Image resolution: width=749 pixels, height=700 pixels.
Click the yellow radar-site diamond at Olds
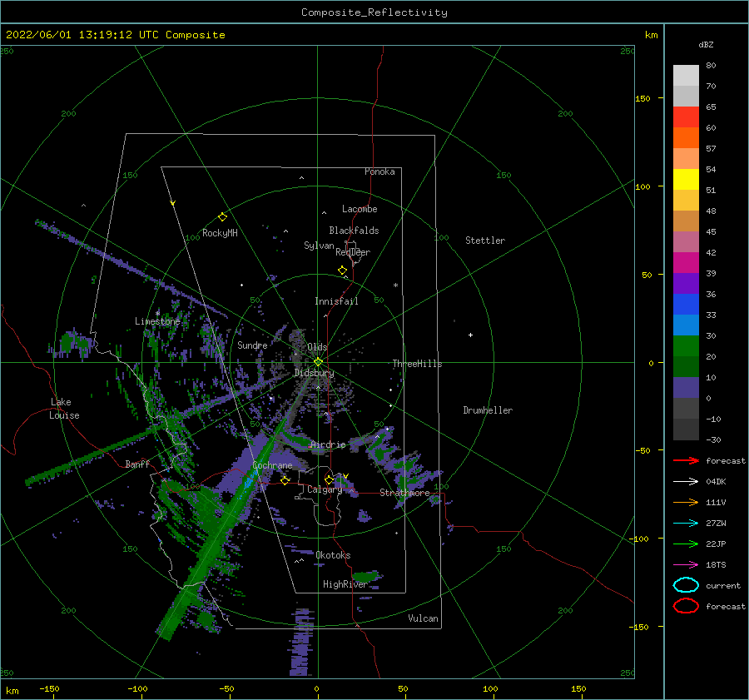(x=318, y=362)
